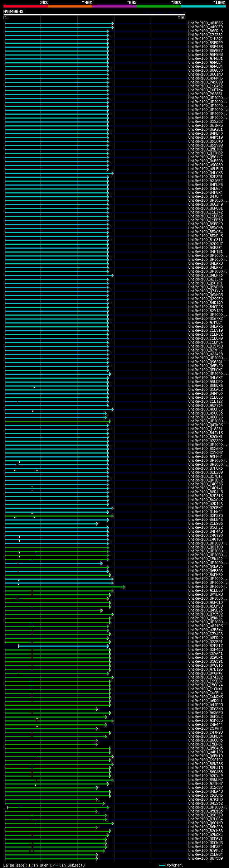Click the cyan 50char scale marker
The height and width of the screenshot is (868, 229).
(x=162, y=865)
